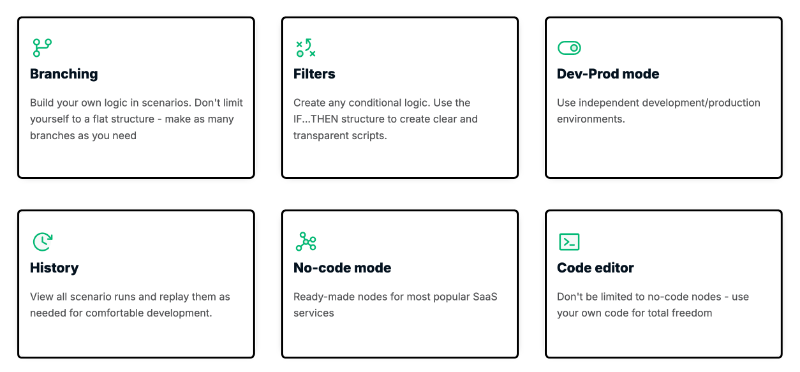Click the Branching card description text
The height and width of the screenshot is (372, 800).
136,119
